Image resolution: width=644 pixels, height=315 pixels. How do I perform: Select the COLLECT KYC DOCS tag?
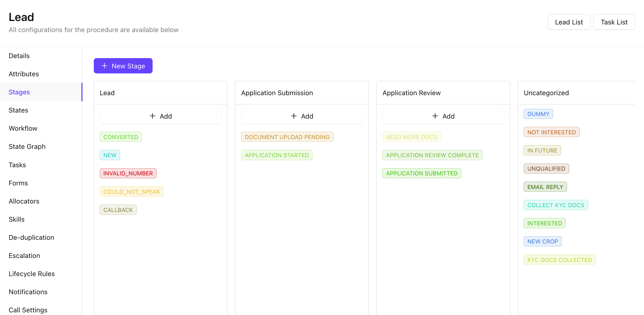coord(555,205)
